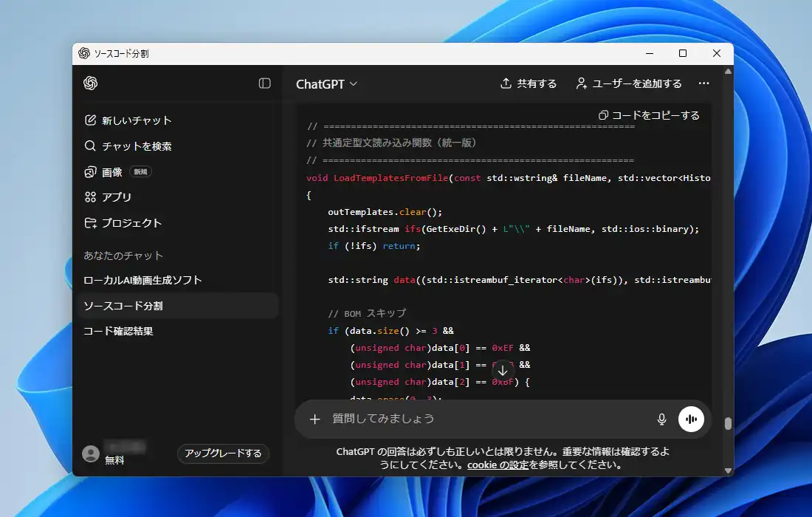Collapse the sidebar with the panel toggle icon

click(264, 83)
